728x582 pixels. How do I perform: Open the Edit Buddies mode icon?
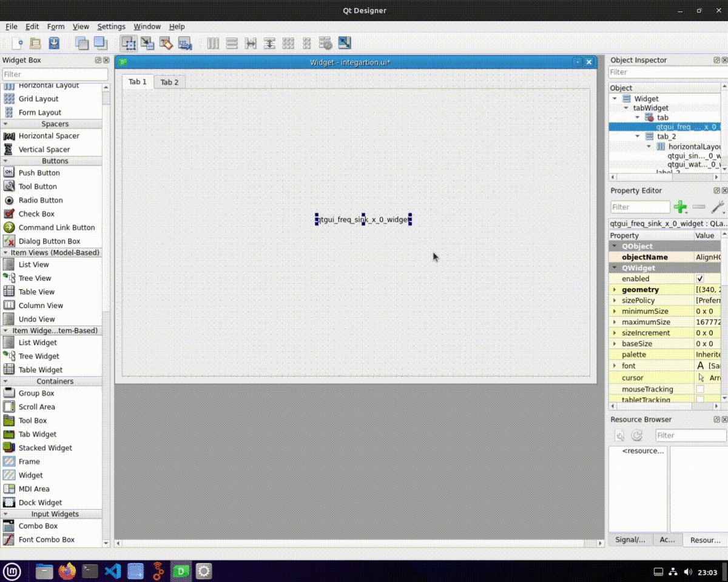[165, 43]
